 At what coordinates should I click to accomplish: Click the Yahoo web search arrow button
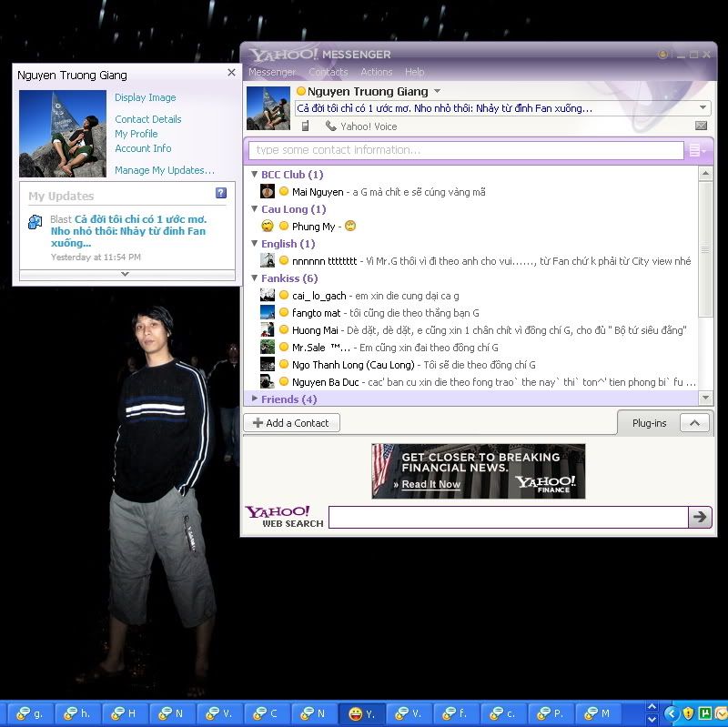[700, 517]
